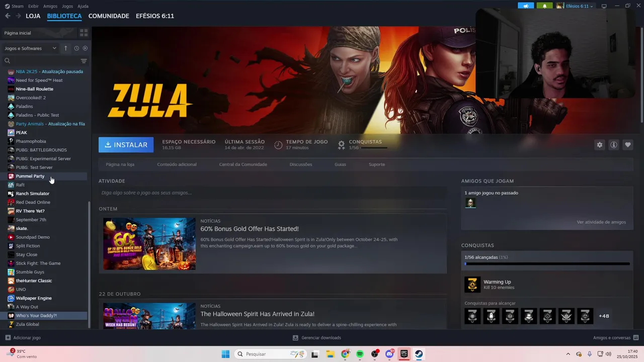Open the Windows Start menu
The width and height of the screenshot is (644, 362).
pos(225,354)
